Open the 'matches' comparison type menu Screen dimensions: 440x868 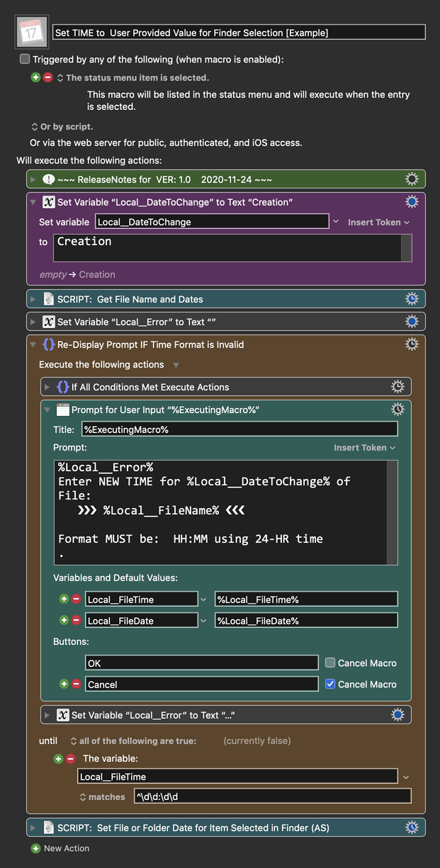tap(102, 797)
